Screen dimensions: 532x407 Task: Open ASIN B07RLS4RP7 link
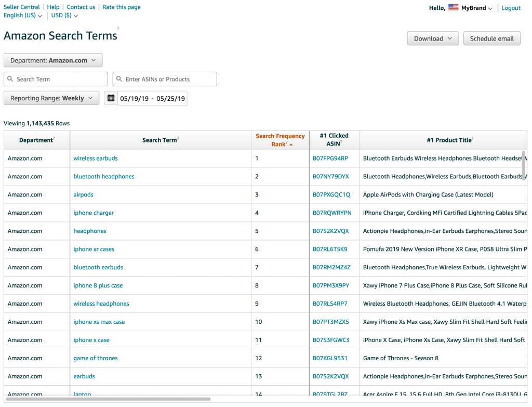pyautogui.click(x=330, y=304)
